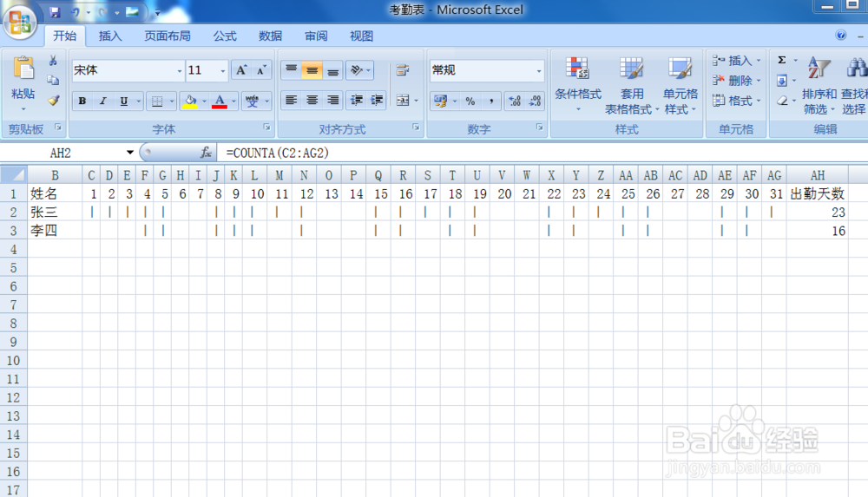
Task: Switch to the 数据 tab
Action: tap(270, 36)
